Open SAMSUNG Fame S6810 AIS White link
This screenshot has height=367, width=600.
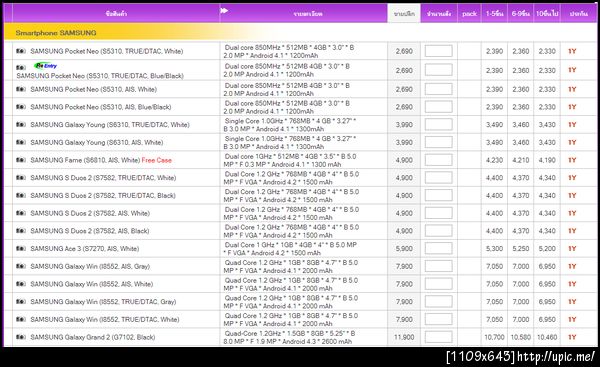[x=85, y=160]
